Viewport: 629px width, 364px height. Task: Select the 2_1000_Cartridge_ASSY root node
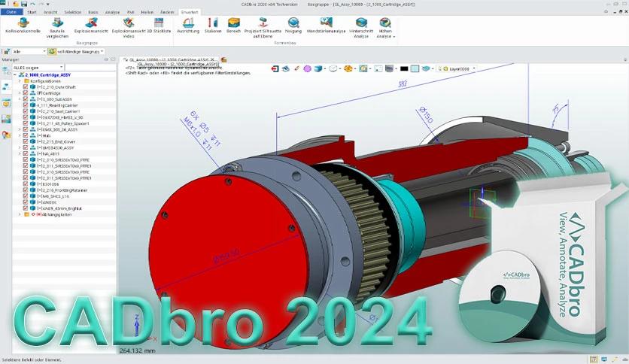(x=47, y=75)
